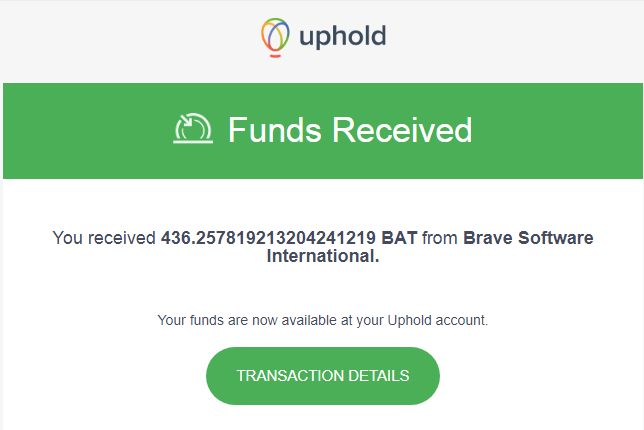644x430 pixels.
Task: Click the Brave Software sender name
Action: point(528,238)
